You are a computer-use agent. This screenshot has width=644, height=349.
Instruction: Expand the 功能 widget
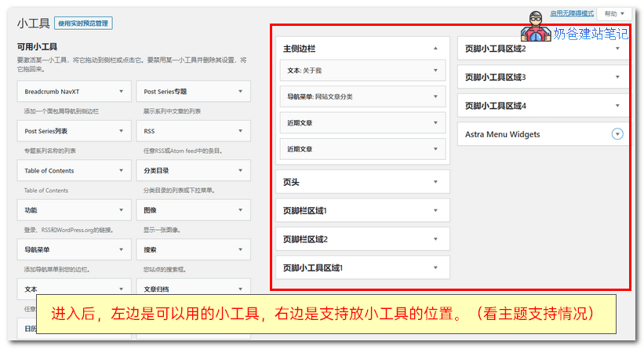coord(75,210)
